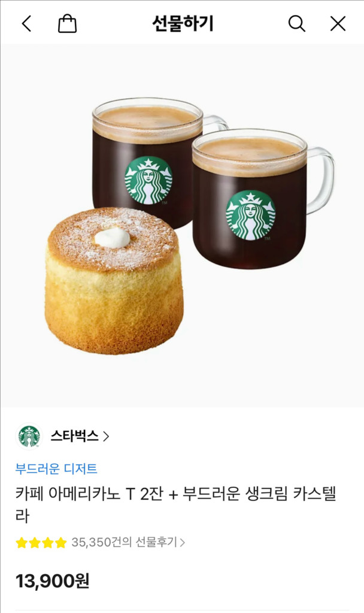Close the gift page with X icon
This screenshot has width=364, height=613.
[338, 24]
